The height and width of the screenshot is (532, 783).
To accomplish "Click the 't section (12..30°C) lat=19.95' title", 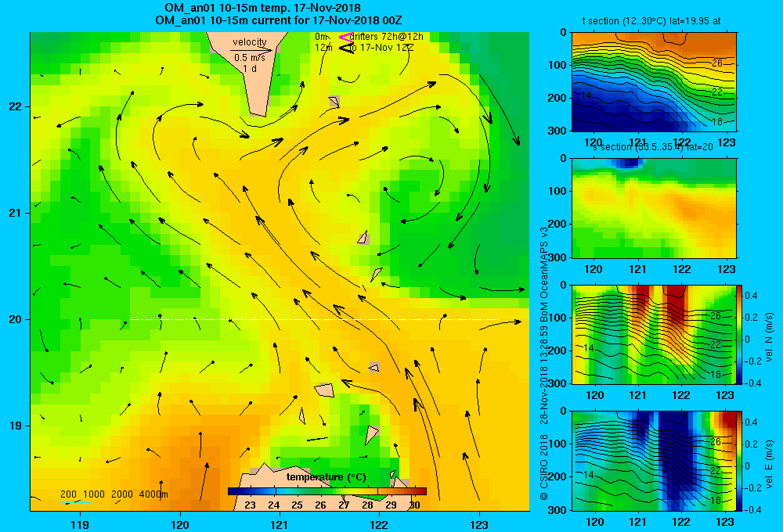I will [x=651, y=21].
